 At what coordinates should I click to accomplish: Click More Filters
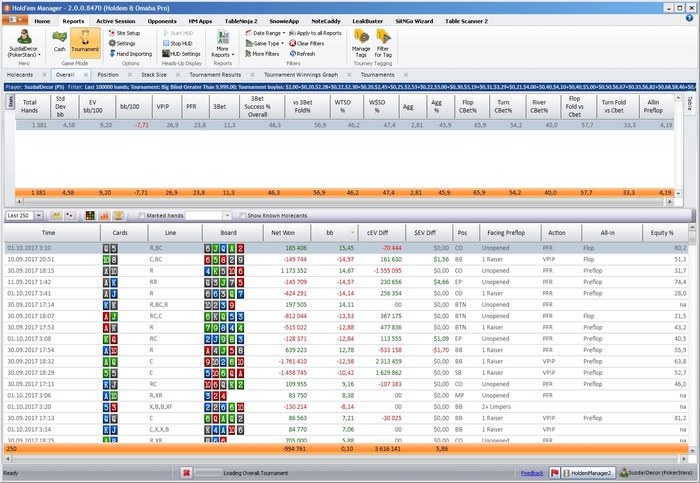click(262, 54)
